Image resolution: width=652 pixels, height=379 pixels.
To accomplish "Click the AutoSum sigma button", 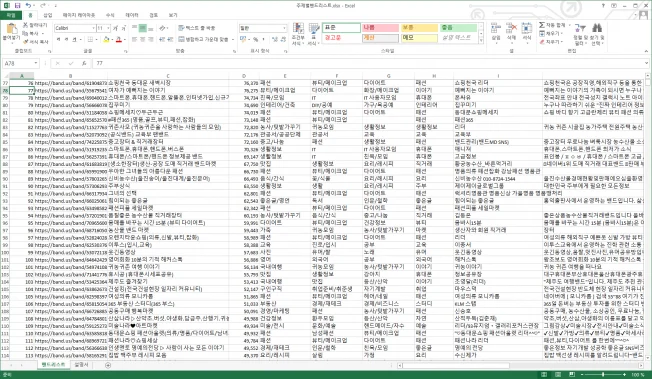I will point(552,25).
